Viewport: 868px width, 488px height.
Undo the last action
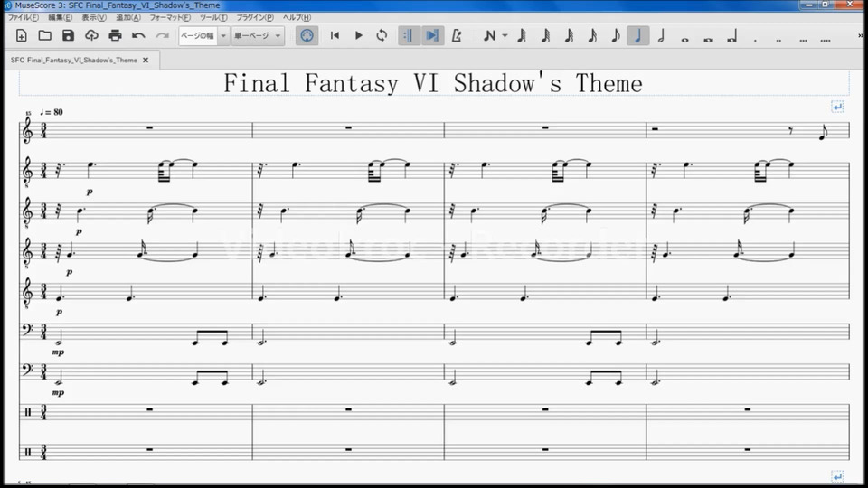click(138, 36)
